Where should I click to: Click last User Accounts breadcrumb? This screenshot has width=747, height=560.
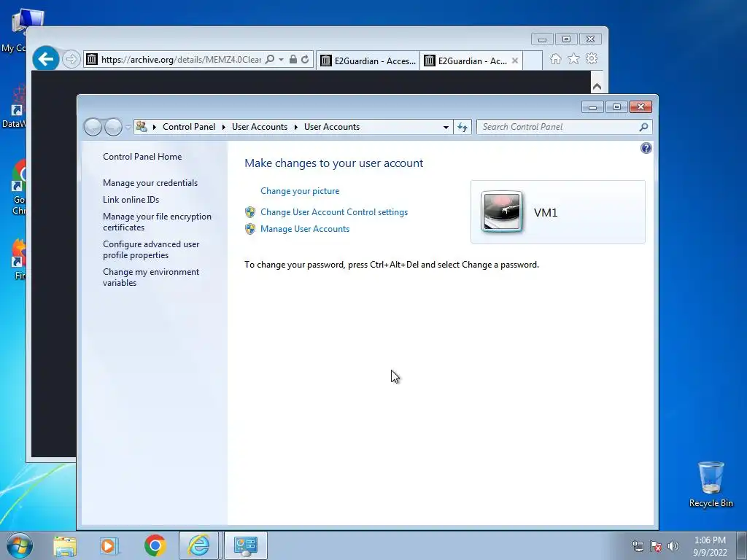332,127
